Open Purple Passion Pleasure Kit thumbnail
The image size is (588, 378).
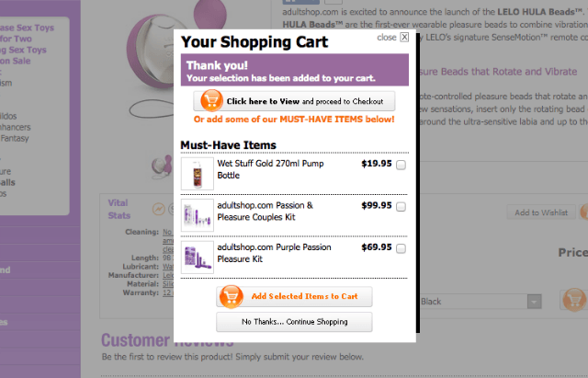197,258
